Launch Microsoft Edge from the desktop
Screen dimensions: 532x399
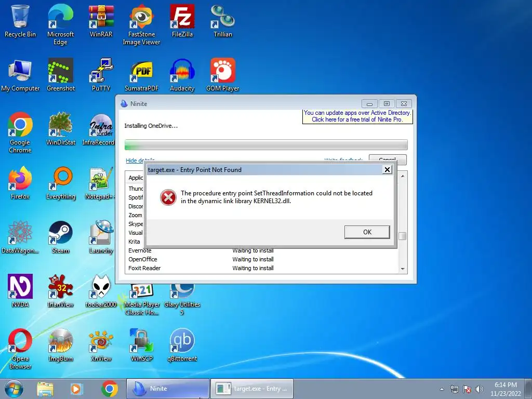pyautogui.click(x=60, y=24)
